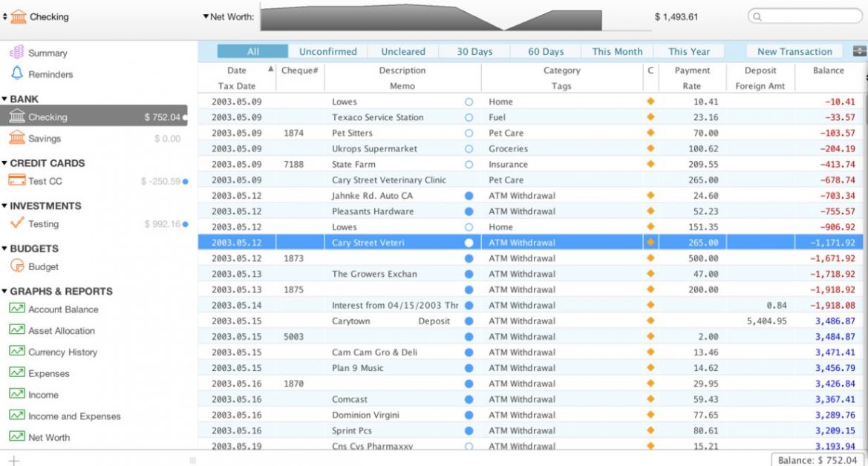Toggle cleared circle for Jahnke Rd. Auto CA
Screen dimensions: 868x466
pos(469,196)
